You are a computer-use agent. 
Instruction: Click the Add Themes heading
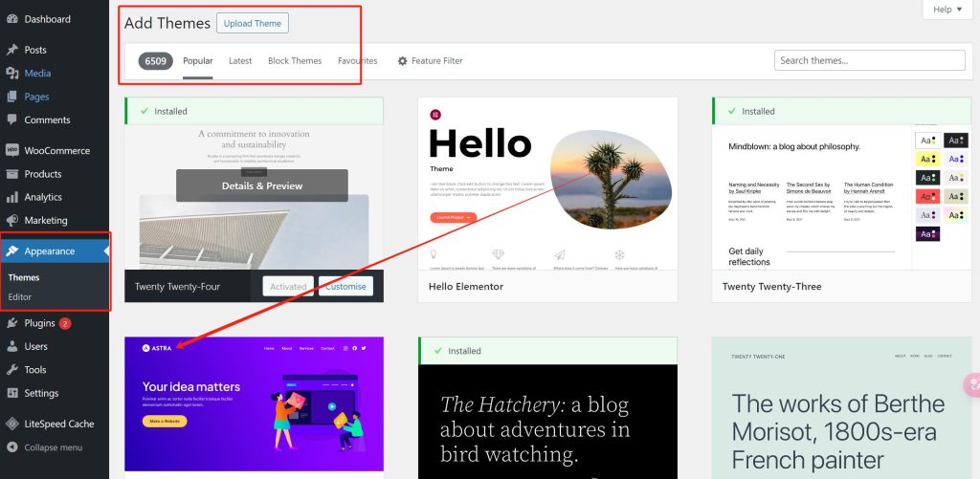click(167, 23)
